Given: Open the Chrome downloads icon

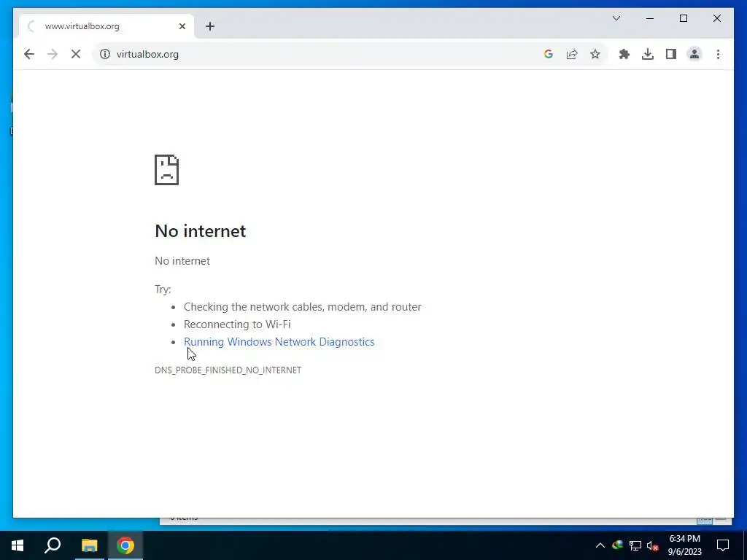Looking at the screenshot, I should (648, 54).
